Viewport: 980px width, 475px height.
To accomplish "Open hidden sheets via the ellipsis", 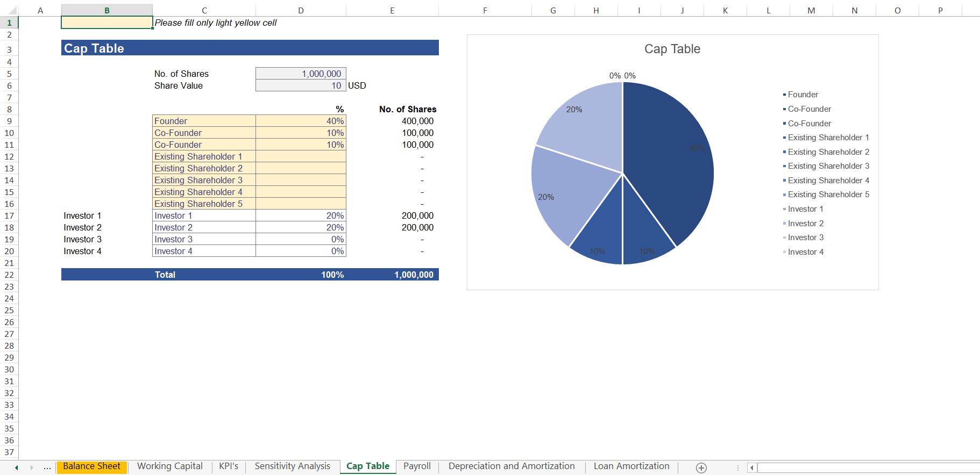I will [x=47, y=467].
